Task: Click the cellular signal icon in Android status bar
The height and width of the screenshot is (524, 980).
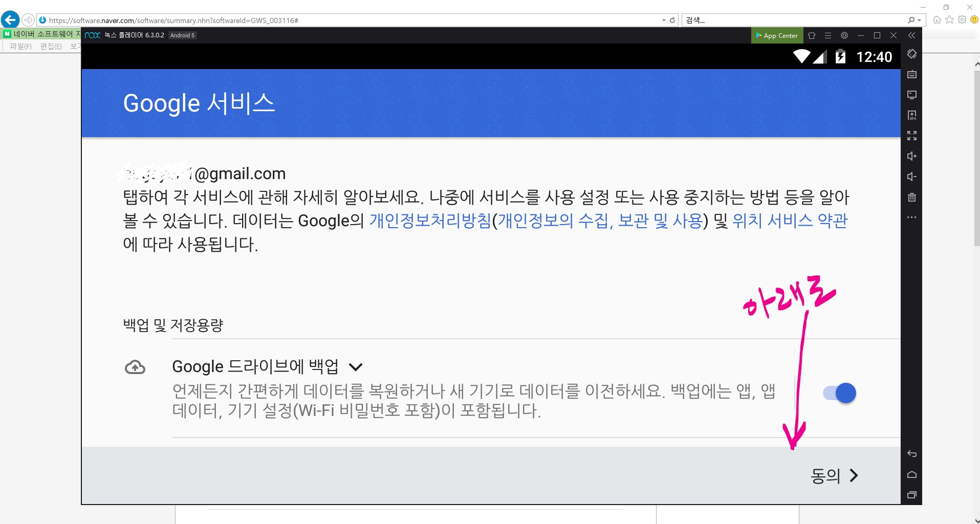Action: (x=820, y=57)
